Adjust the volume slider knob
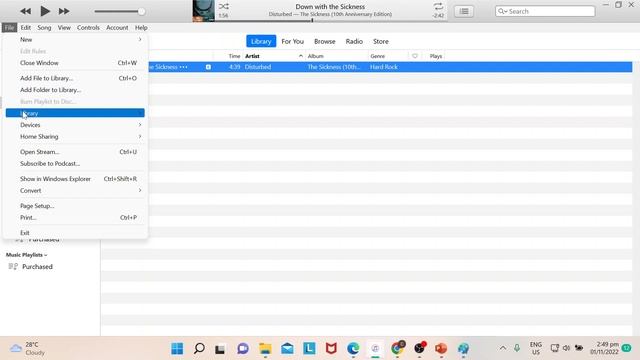 coord(141,11)
